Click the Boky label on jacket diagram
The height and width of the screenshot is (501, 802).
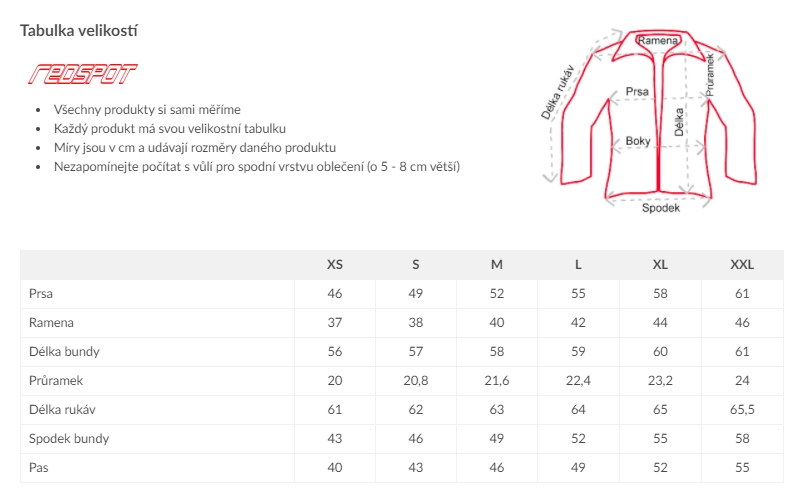(x=637, y=141)
